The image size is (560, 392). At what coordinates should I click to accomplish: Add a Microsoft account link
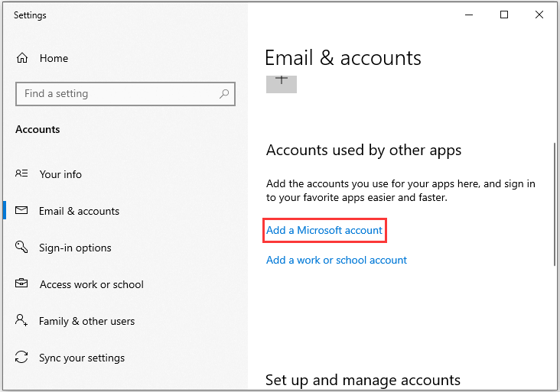324,231
